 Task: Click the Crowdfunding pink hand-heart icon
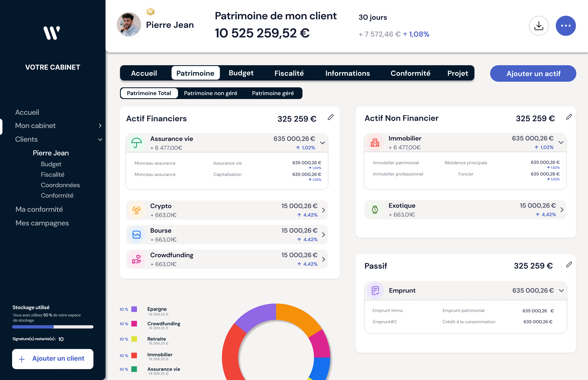click(137, 259)
